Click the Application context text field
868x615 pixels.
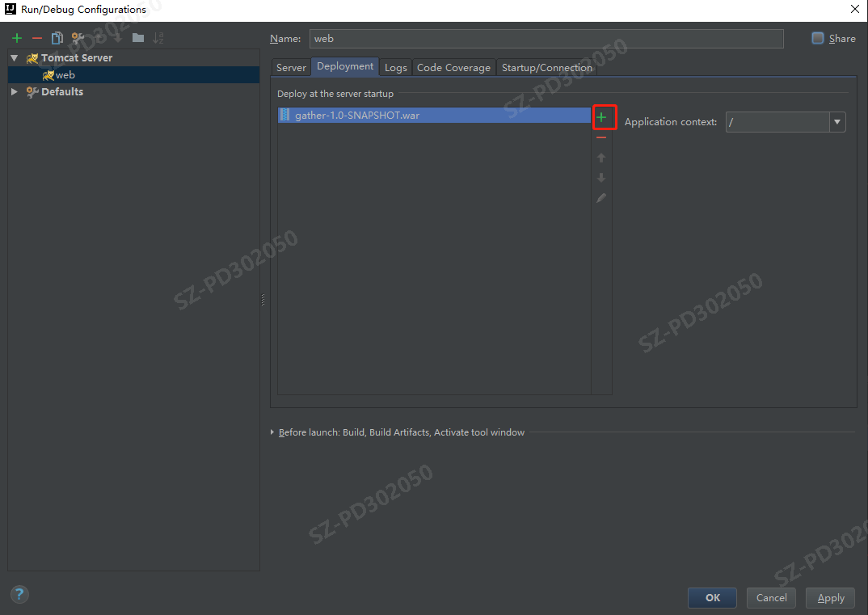pos(777,122)
